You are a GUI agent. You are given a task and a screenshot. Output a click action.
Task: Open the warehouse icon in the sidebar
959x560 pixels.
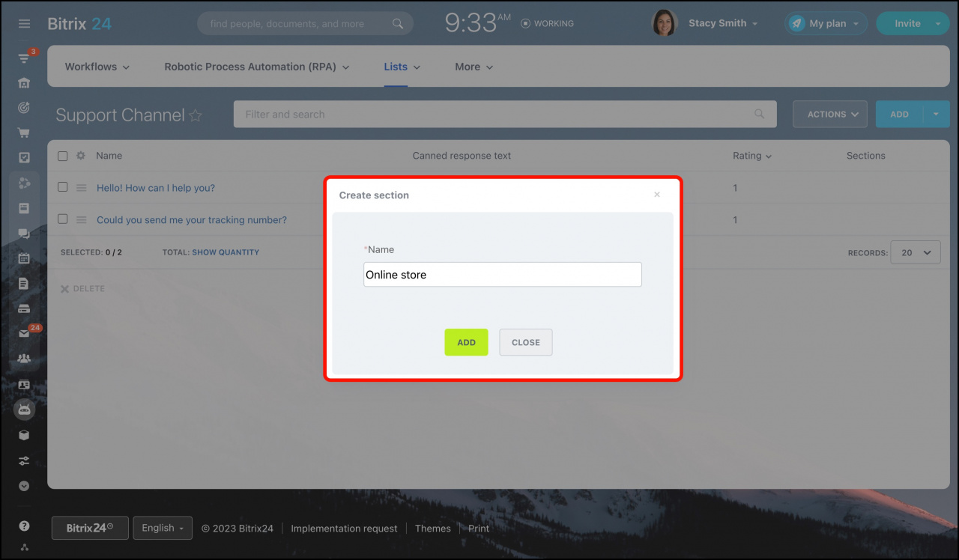(x=24, y=82)
